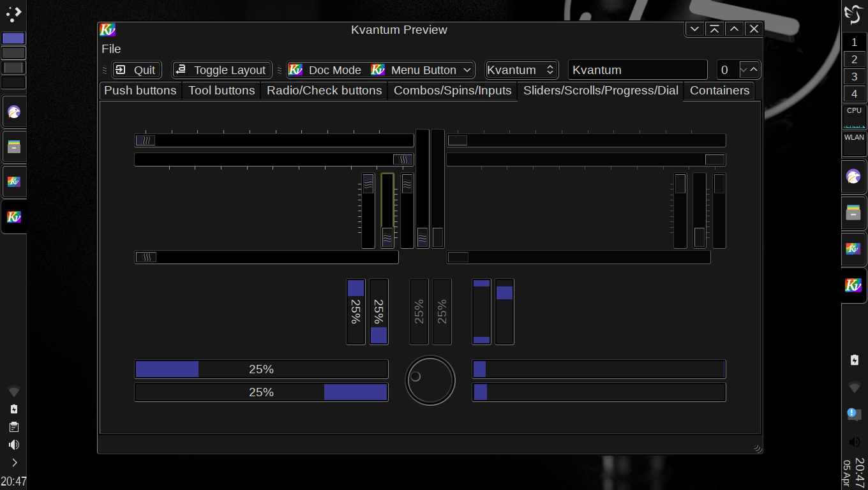
Task: Expand the Menu Button dropdown arrow
Action: (467, 70)
